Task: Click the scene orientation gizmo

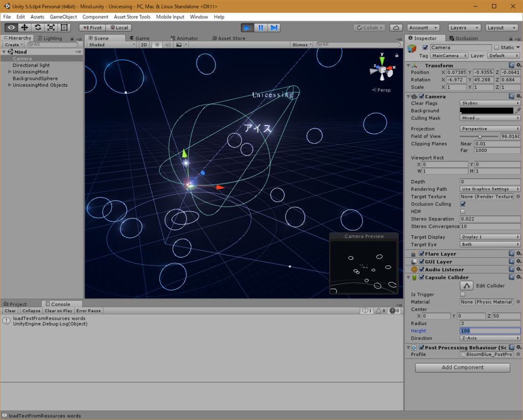Action: pos(382,69)
